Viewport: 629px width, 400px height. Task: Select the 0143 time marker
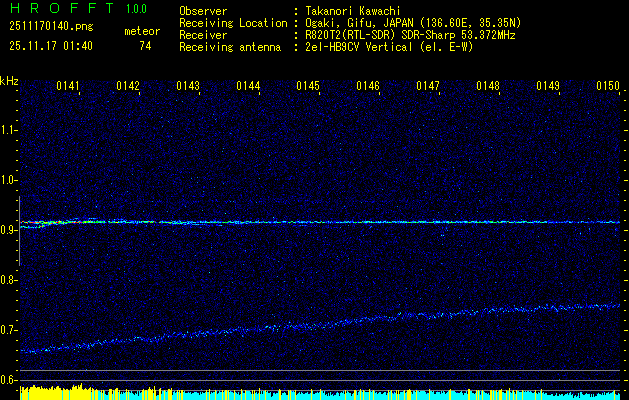(x=188, y=87)
